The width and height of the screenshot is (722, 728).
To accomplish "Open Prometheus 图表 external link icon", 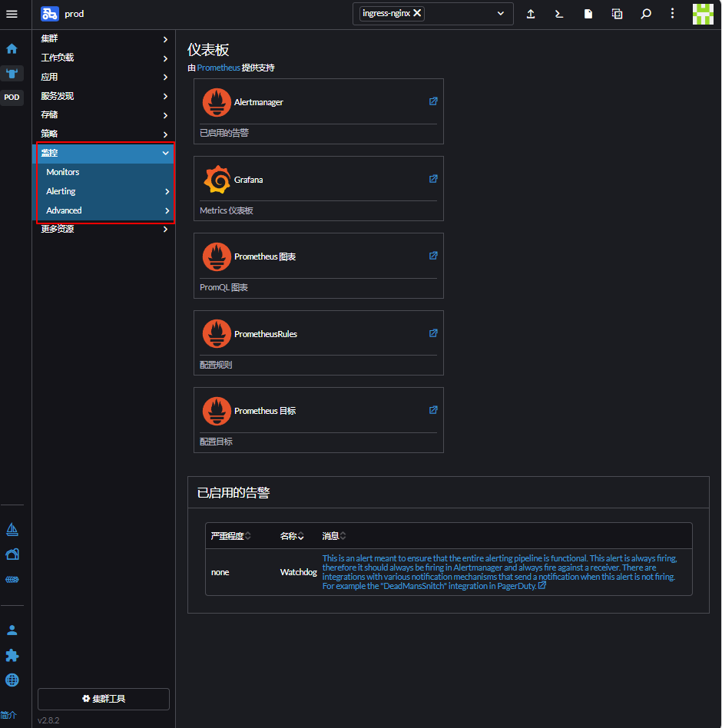I will tap(433, 256).
